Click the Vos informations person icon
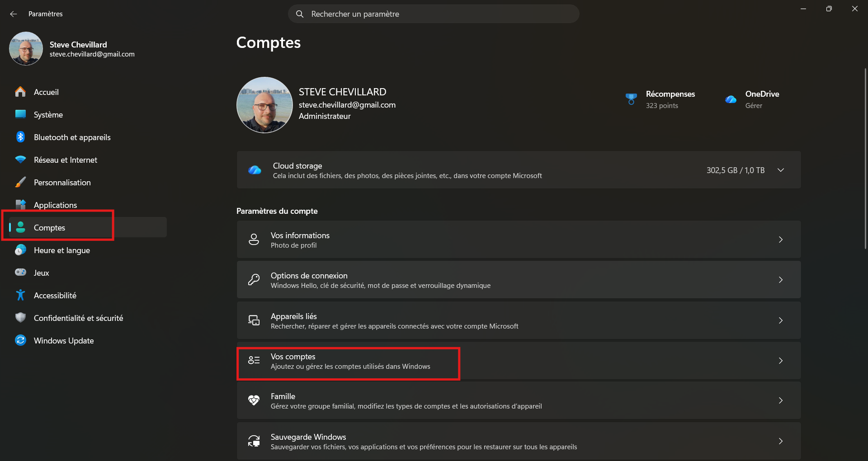This screenshot has width=868, height=461. coord(254,240)
